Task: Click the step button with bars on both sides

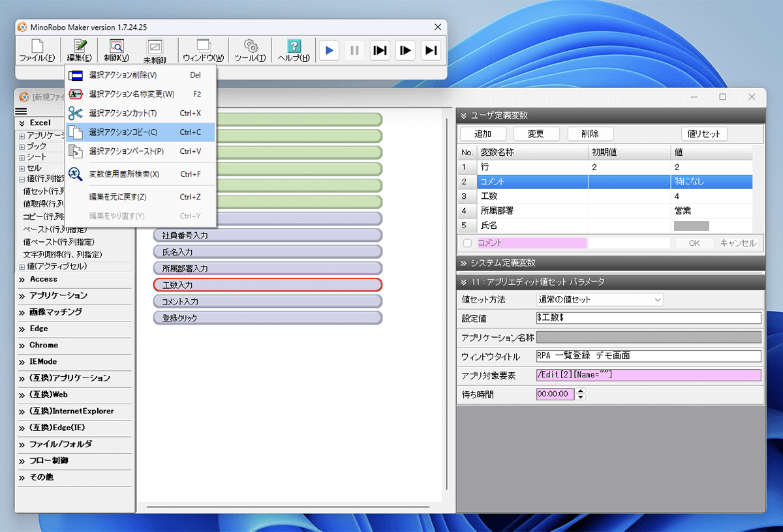Action: pos(380,50)
